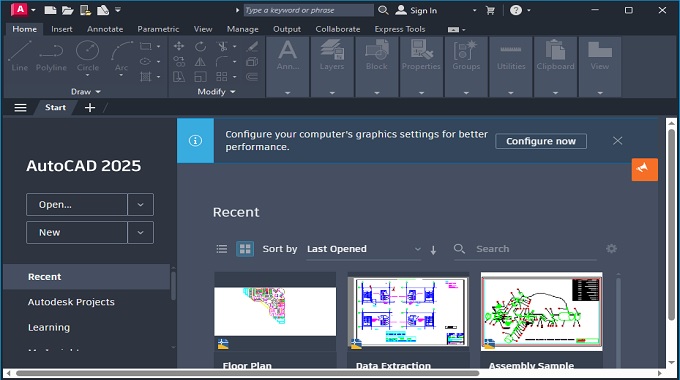The height and width of the screenshot is (380, 680).
Task: Select the Scale tool
Action: coord(200,77)
